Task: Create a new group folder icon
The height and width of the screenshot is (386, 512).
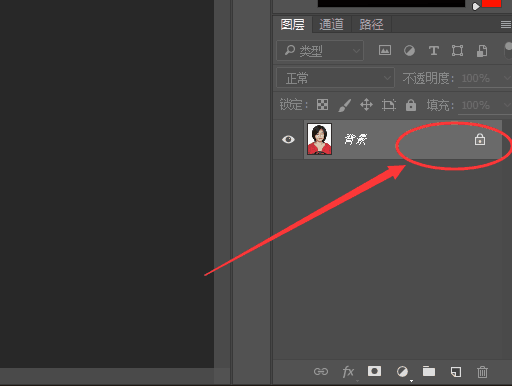Action: tap(429, 371)
